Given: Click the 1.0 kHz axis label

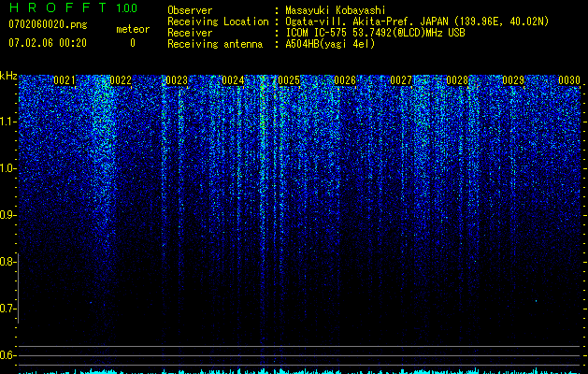Looking at the screenshot, I should click(x=8, y=168).
